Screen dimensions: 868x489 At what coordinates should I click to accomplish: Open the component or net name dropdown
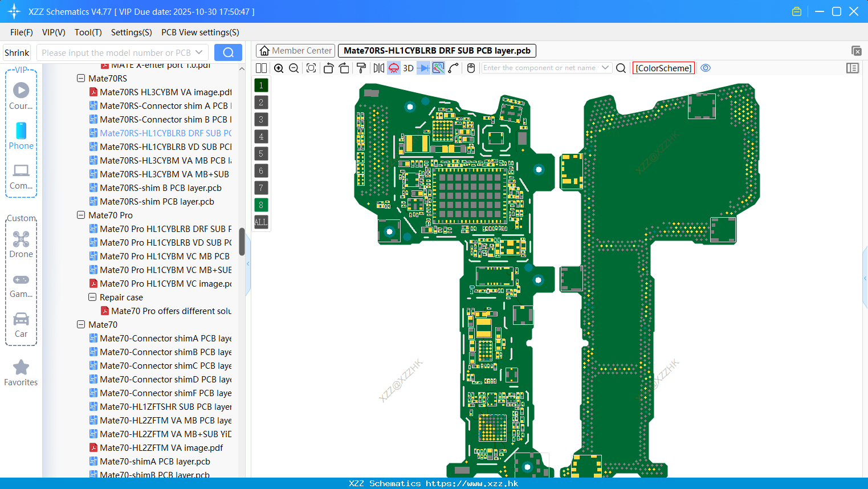605,68
